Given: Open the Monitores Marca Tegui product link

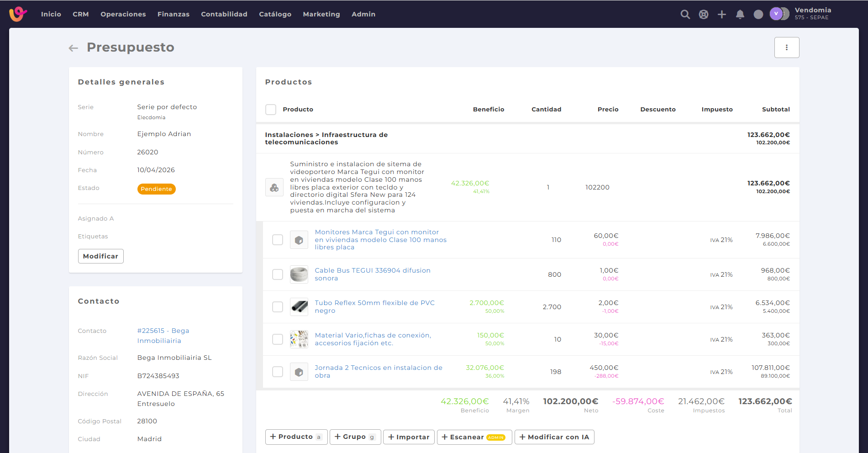Looking at the screenshot, I should [x=381, y=240].
